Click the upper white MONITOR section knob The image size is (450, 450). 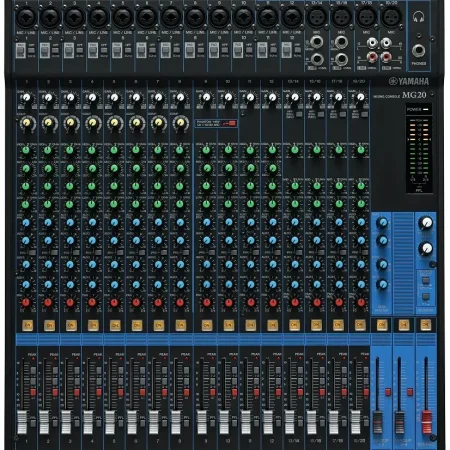(426, 222)
